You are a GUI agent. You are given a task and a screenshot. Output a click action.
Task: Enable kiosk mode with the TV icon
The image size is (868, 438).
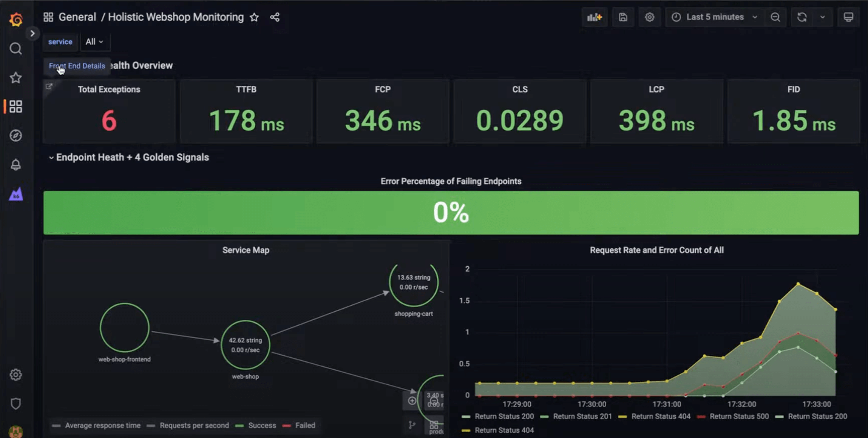[848, 17]
